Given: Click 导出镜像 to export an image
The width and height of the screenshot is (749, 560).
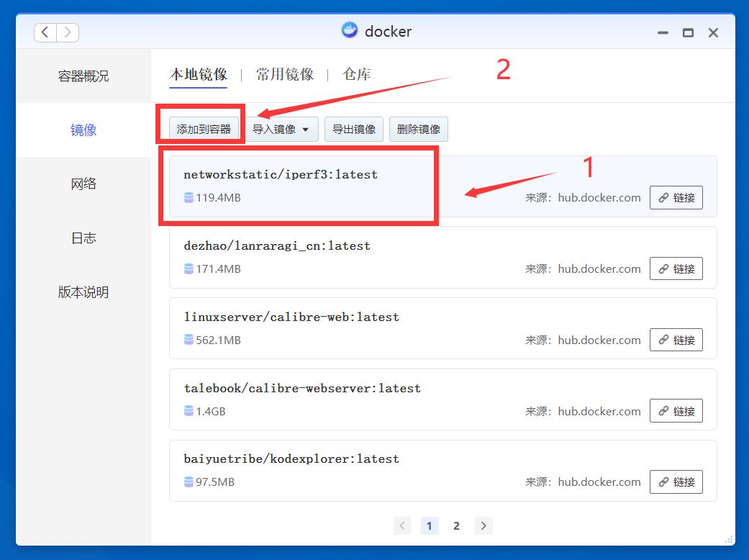Looking at the screenshot, I should 353,129.
